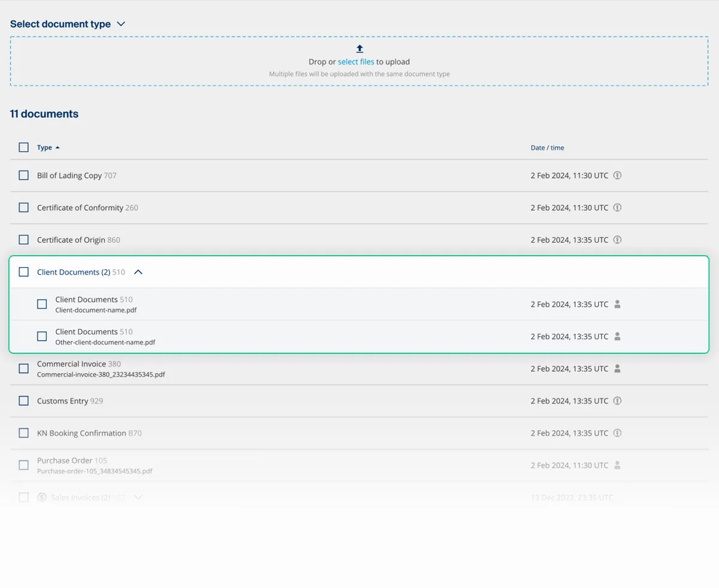The width and height of the screenshot is (719, 588).
Task: Click the person icon on Other-client-document-name.pdf row
Action: 617,336
